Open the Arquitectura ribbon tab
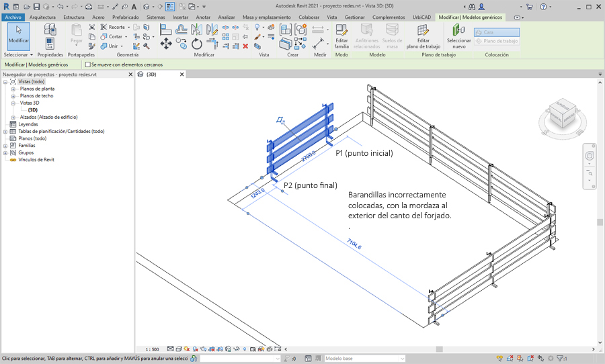Viewport: 605px width, 364px height. pyautogui.click(x=42, y=16)
